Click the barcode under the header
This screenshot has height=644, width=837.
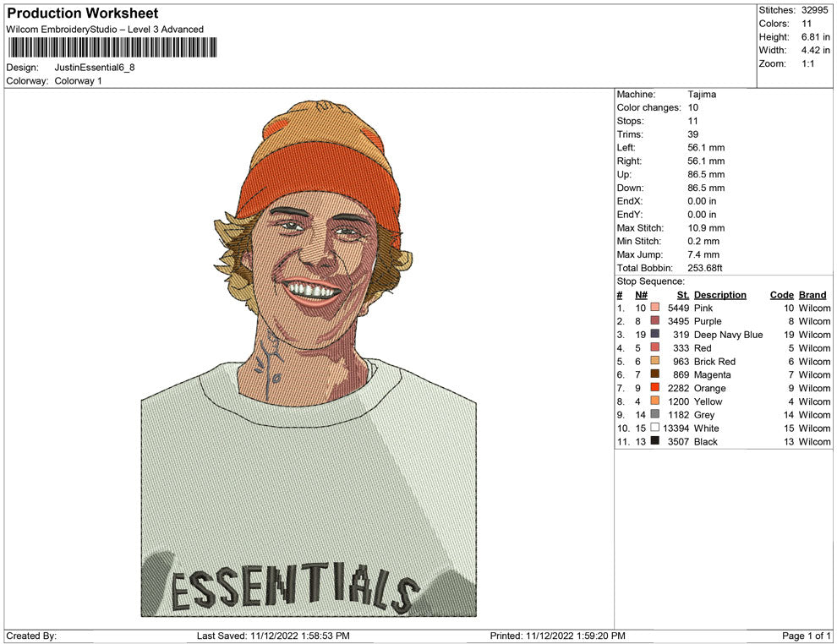click(x=112, y=47)
